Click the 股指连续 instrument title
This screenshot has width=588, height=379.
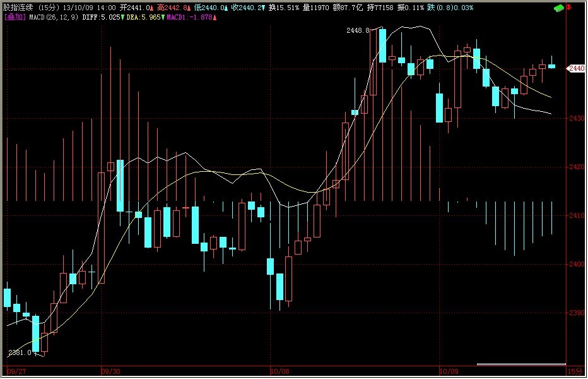point(18,7)
